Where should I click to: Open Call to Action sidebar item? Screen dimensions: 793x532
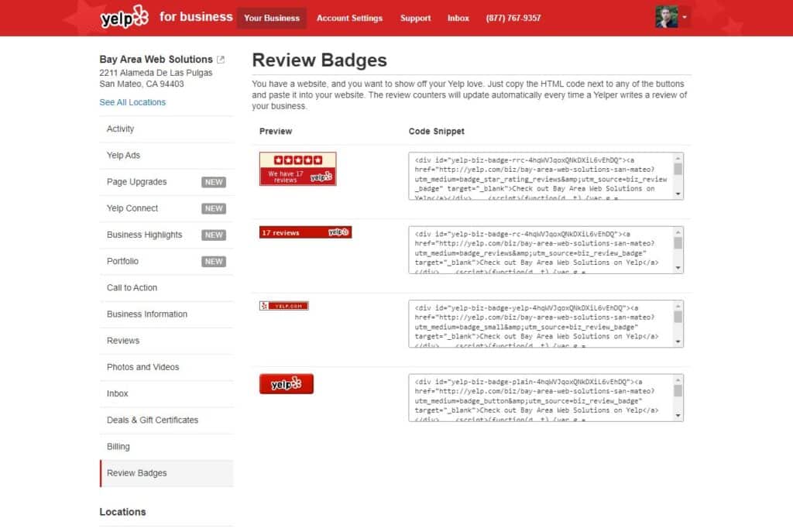pyautogui.click(x=166, y=288)
